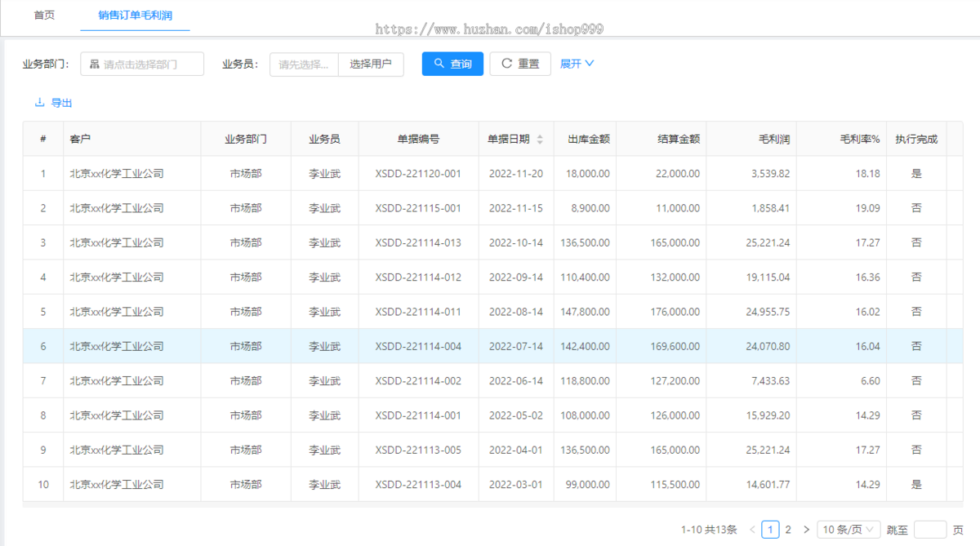Open the 业务部门 department selector field
The image size is (980, 546).
click(x=142, y=64)
